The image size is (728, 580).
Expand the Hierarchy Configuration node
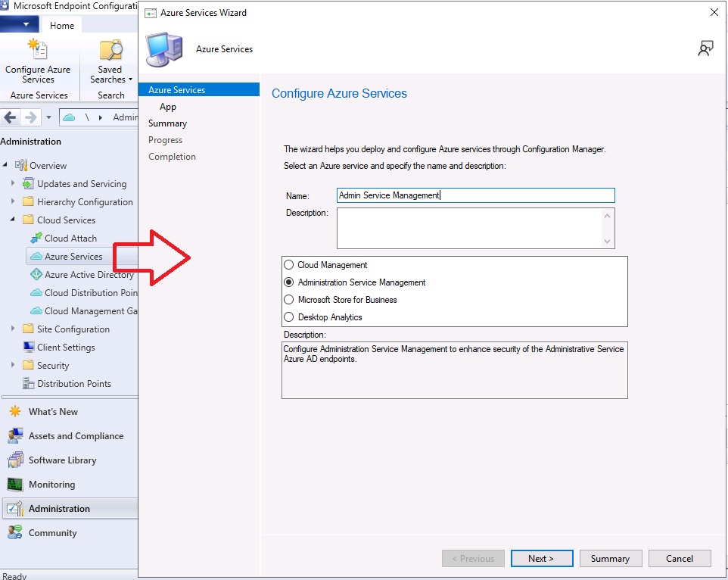(13, 201)
